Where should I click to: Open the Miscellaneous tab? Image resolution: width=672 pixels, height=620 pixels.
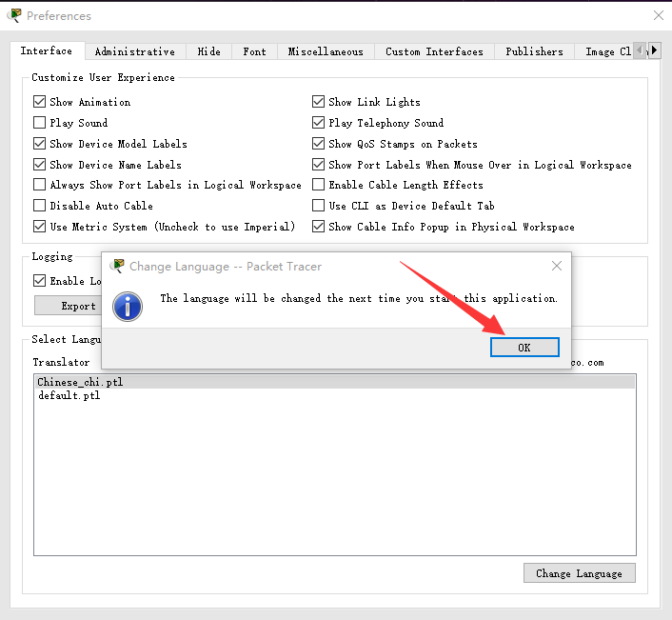326,51
